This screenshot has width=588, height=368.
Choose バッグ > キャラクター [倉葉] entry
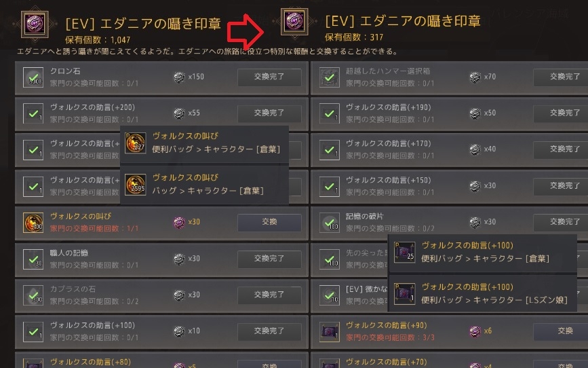204,185
